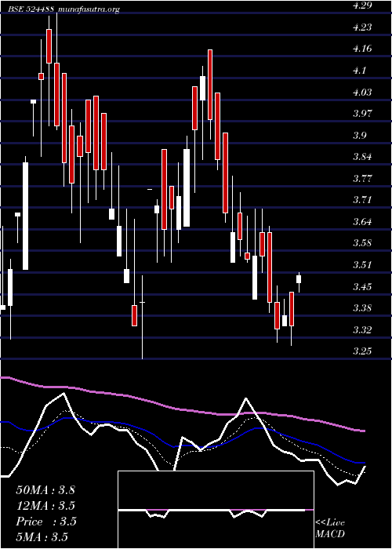Image resolution: width=392 pixels, height=549 pixels.
Task: Click the 3.84 price axis label
Action: 363,157
